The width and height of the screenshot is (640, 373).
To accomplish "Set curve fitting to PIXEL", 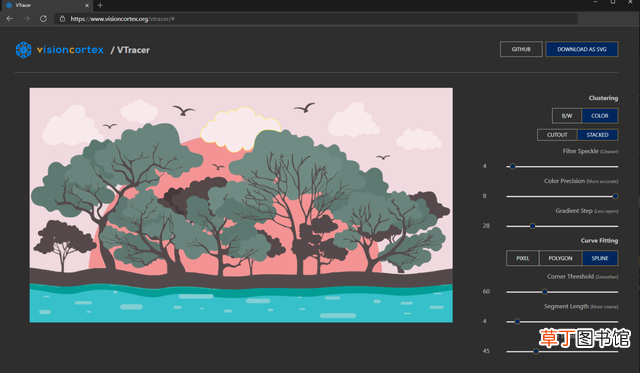I will click(x=522, y=258).
